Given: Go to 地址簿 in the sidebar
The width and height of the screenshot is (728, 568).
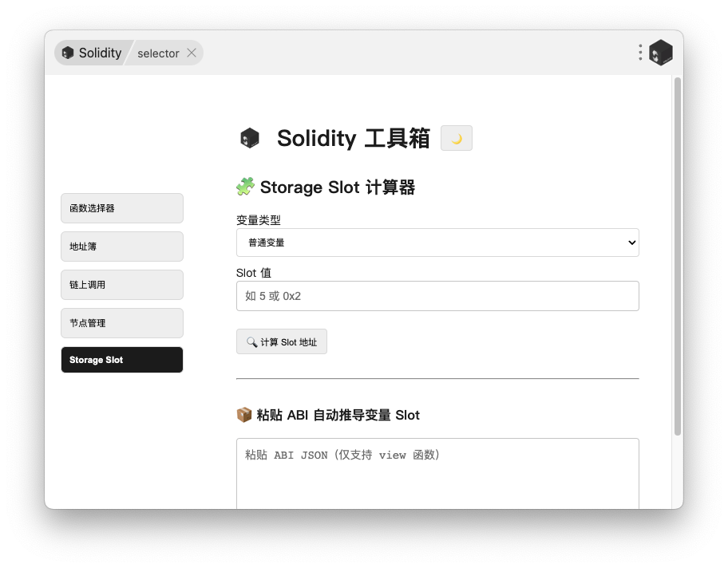Looking at the screenshot, I should point(122,247).
